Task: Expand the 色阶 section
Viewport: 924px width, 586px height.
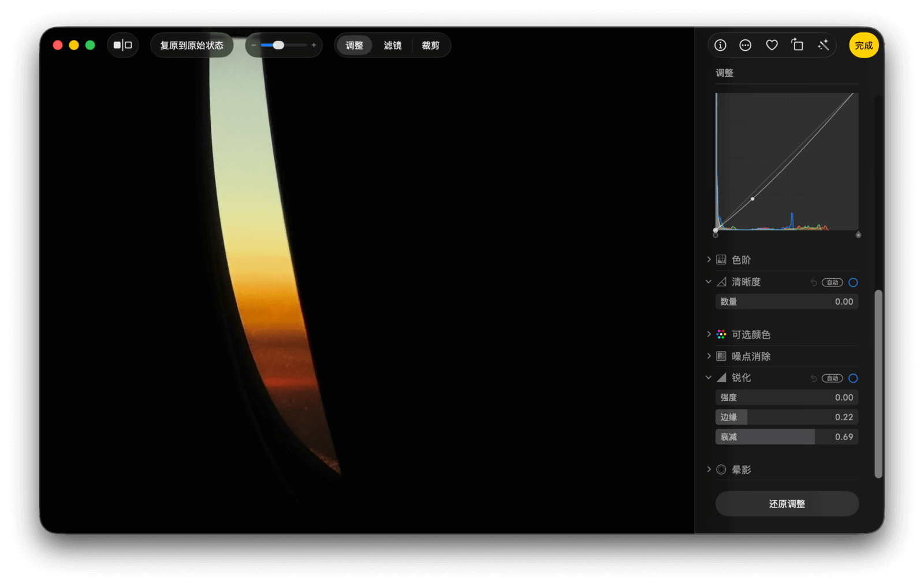Action: click(709, 260)
